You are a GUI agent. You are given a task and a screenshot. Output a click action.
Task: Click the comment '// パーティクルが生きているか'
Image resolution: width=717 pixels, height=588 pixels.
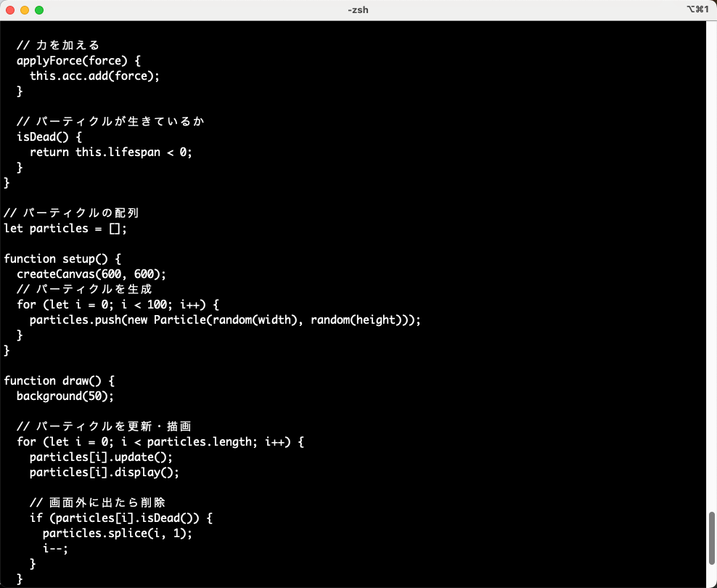[x=110, y=122]
